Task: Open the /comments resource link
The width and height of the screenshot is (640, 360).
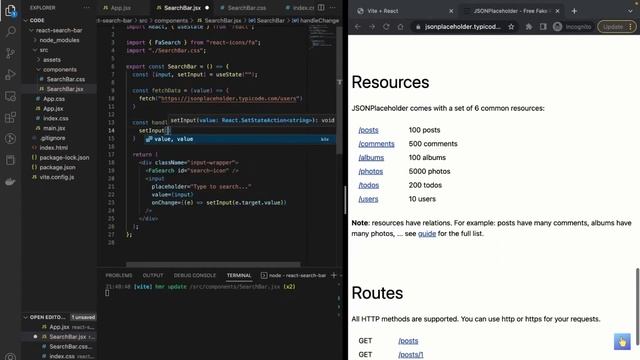Action: [376, 144]
